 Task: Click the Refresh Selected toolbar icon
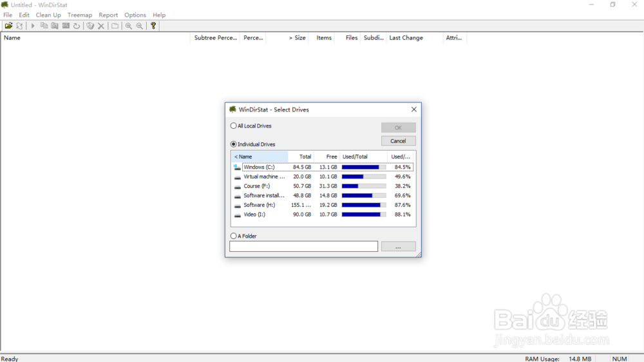(x=77, y=26)
